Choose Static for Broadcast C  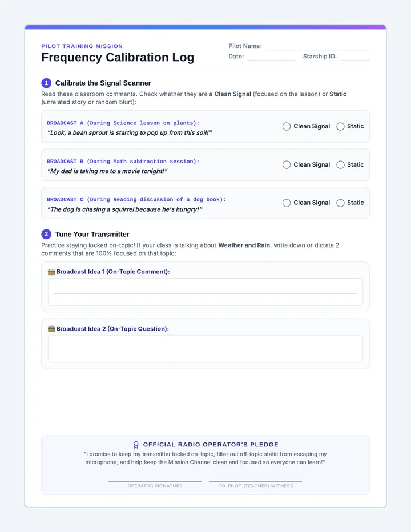click(340, 203)
